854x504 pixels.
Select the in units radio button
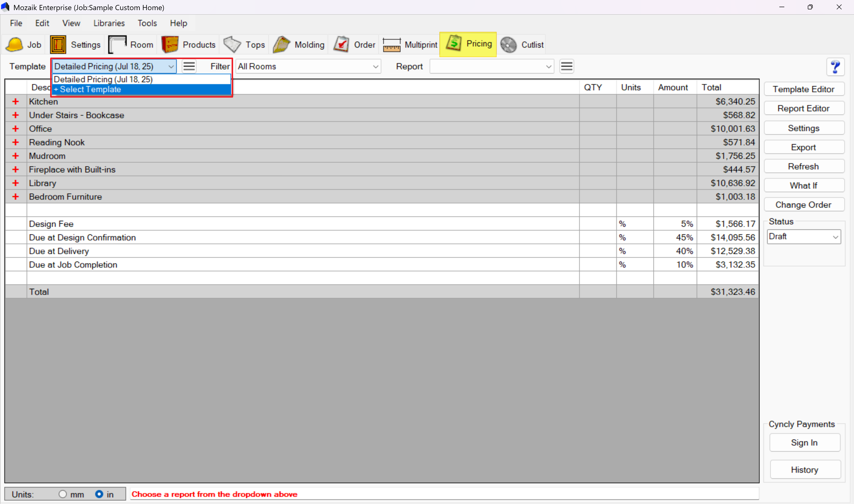coord(99,494)
